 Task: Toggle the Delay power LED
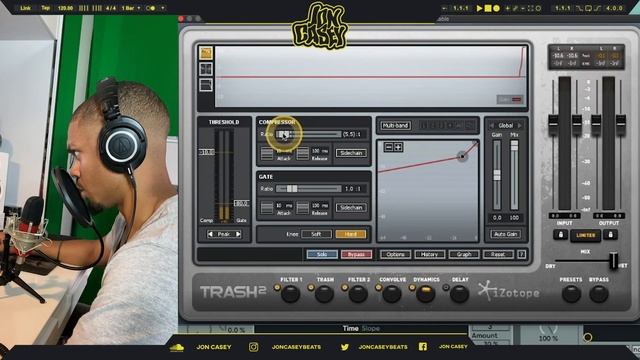click(446, 288)
